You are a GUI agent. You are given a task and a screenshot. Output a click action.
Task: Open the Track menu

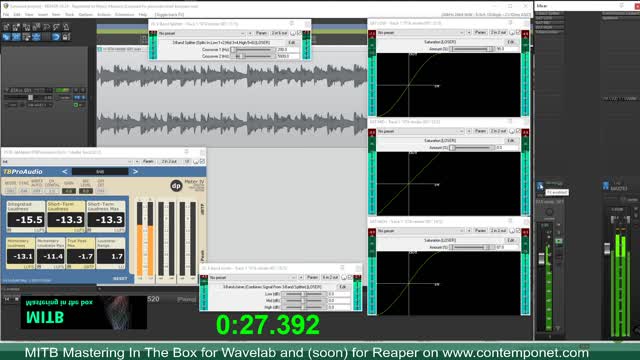[70, 15]
